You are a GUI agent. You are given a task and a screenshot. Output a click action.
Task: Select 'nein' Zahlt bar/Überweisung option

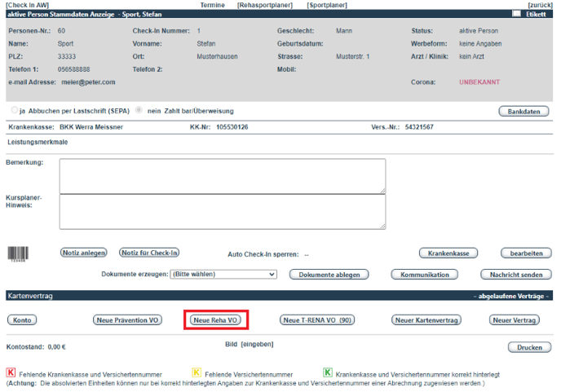(x=140, y=110)
